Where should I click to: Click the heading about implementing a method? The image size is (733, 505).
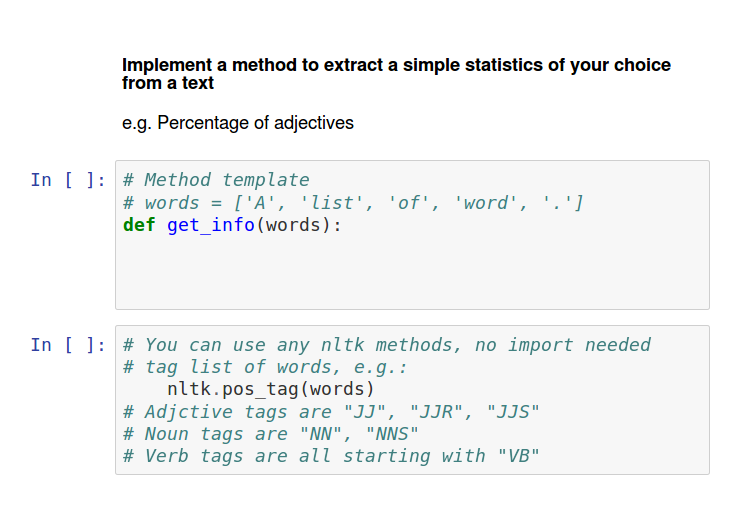(396, 74)
